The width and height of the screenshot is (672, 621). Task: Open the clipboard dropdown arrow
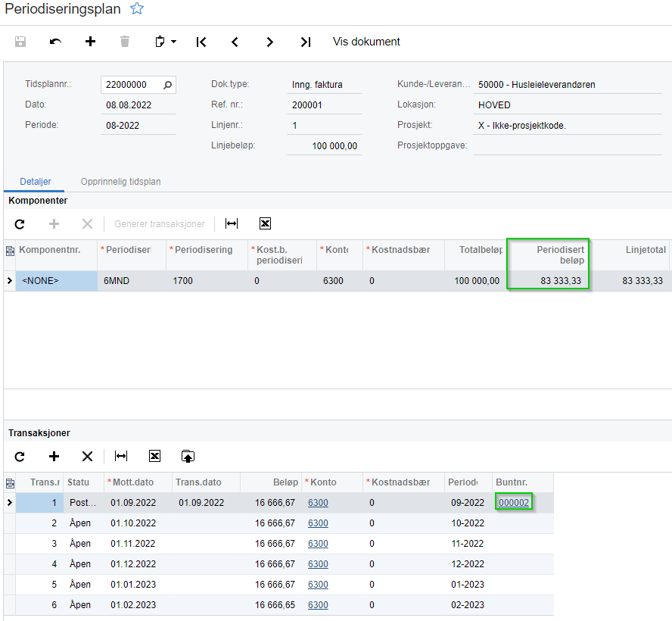tap(173, 42)
